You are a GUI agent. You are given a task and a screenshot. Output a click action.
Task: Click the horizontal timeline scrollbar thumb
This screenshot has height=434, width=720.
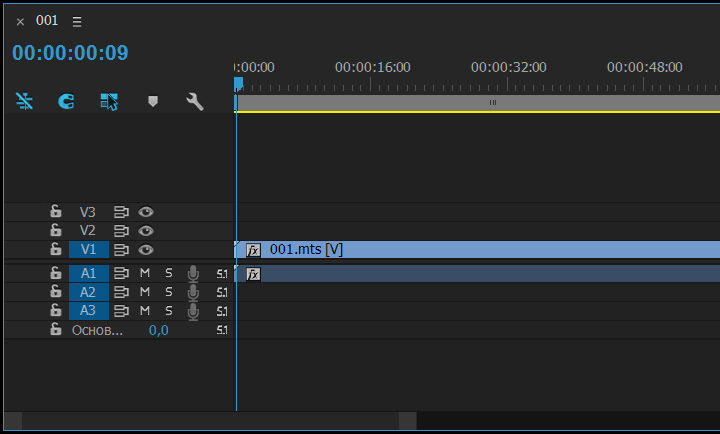210,421
